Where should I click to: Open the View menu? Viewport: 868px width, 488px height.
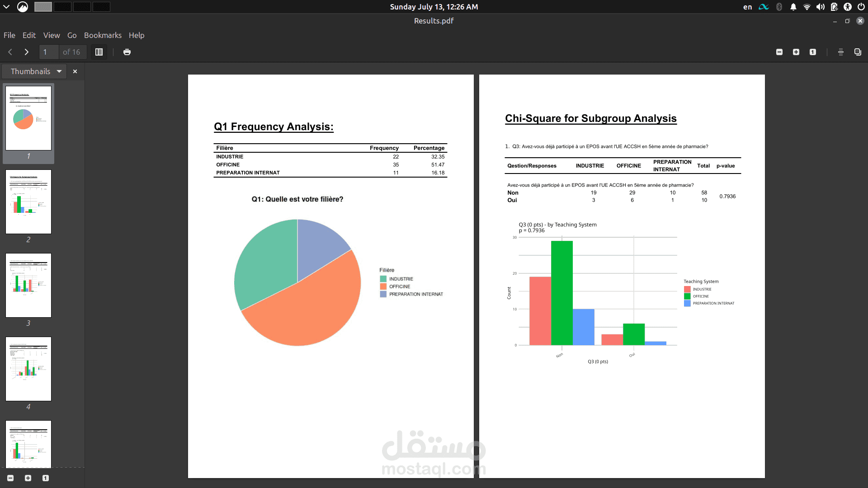pos(52,35)
